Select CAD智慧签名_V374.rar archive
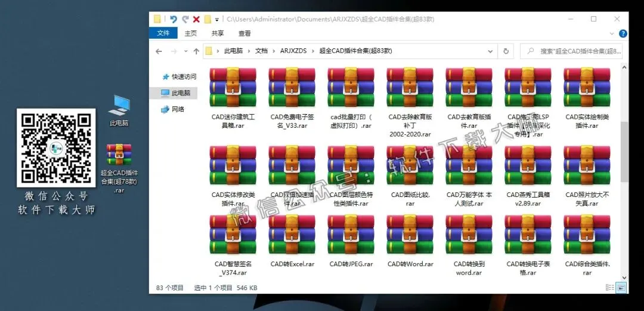 (x=233, y=245)
